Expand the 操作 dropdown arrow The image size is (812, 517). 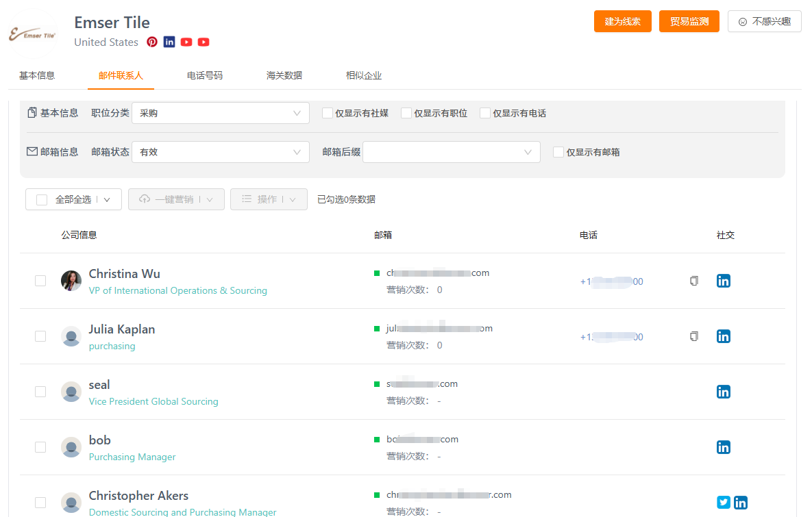click(293, 200)
